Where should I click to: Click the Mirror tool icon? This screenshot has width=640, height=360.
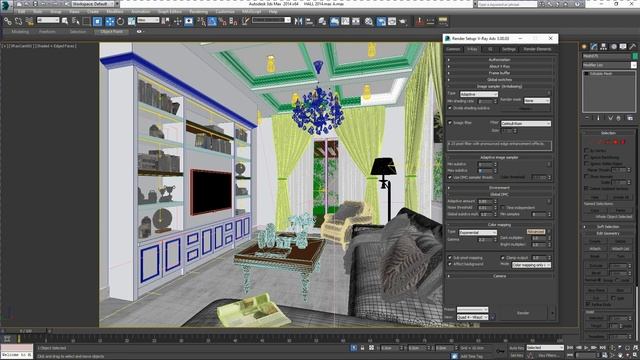[x=298, y=21]
